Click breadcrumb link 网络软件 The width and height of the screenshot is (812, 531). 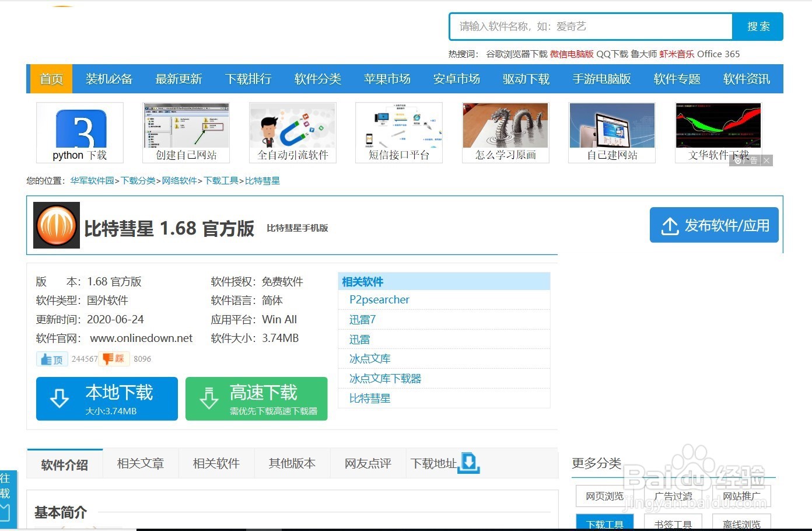click(179, 181)
